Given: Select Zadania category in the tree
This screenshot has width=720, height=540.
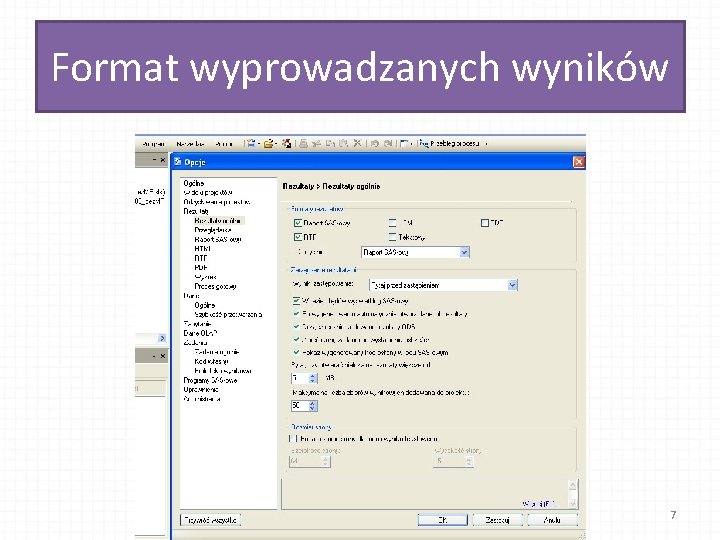Looking at the screenshot, I should [x=196, y=343].
